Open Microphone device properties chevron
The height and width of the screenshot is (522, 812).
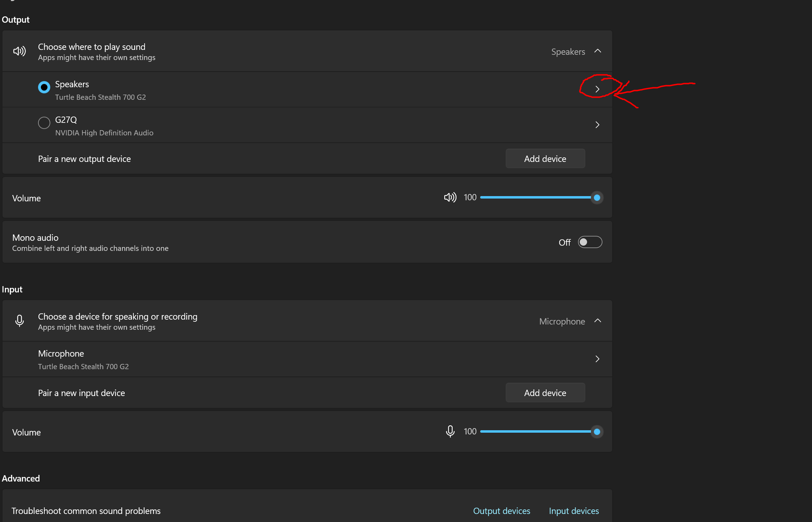(x=597, y=359)
